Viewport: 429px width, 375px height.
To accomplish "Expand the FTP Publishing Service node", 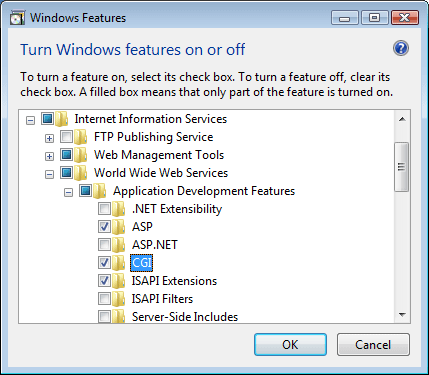I will [x=49, y=138].
